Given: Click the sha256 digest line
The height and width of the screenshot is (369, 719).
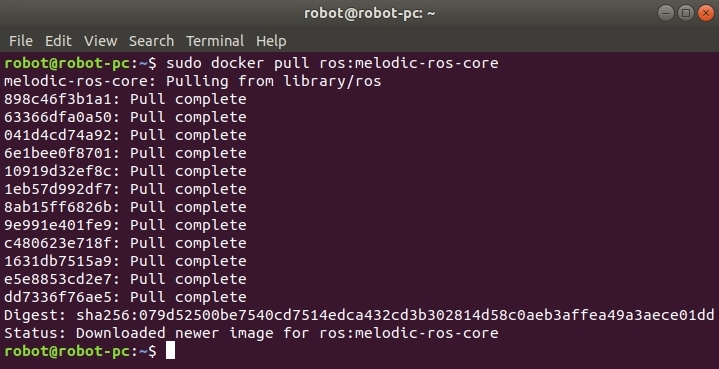Looking at the screenshot, I should point(359,315).
